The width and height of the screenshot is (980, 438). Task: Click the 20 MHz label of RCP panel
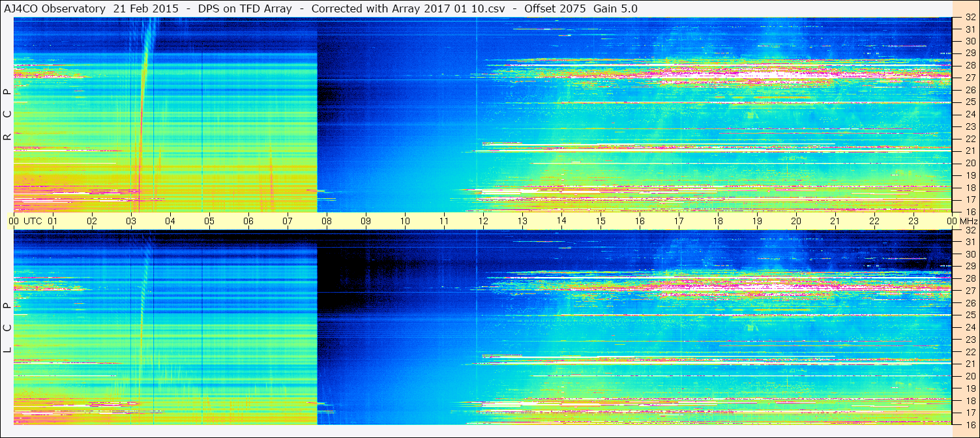970,163
